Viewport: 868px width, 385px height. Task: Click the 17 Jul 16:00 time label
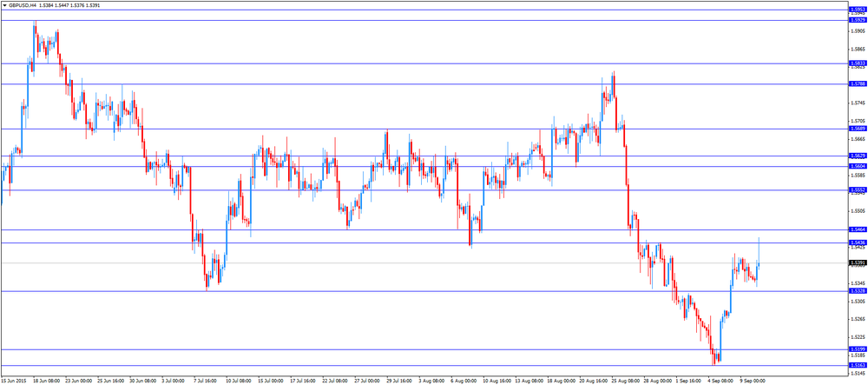coord(303,382)
